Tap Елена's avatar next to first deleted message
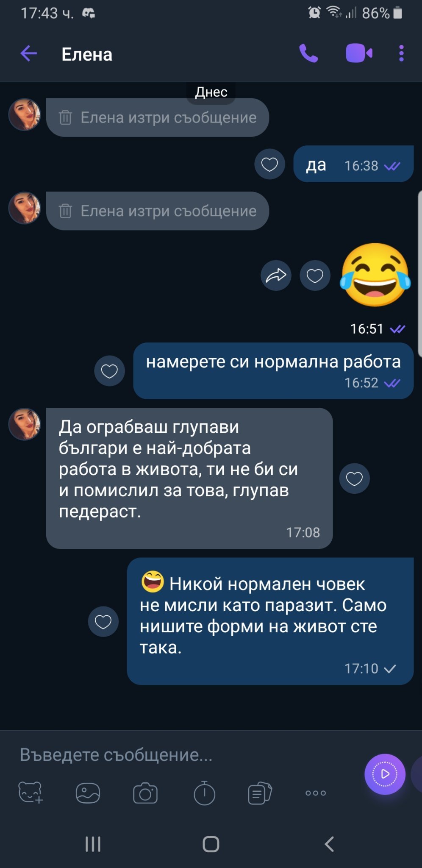The width and height of the screenshot is (422, 868). tap(25, 114)
